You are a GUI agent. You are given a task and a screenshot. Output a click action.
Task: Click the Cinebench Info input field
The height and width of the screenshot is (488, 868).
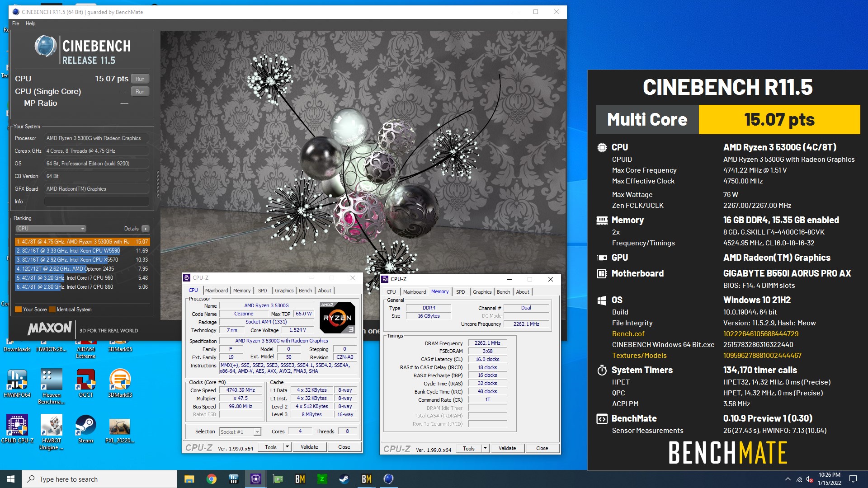tap(96, 202)
